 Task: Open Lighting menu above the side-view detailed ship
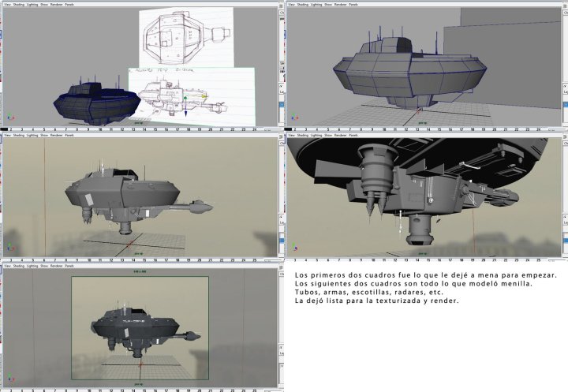[32, 135]
